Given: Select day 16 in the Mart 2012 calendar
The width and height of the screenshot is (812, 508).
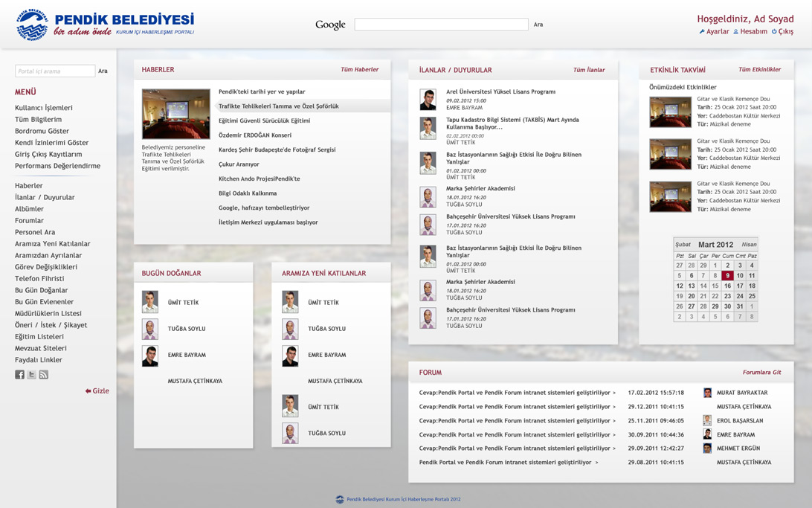Looking at the screenshot, I should click(727, 286).
